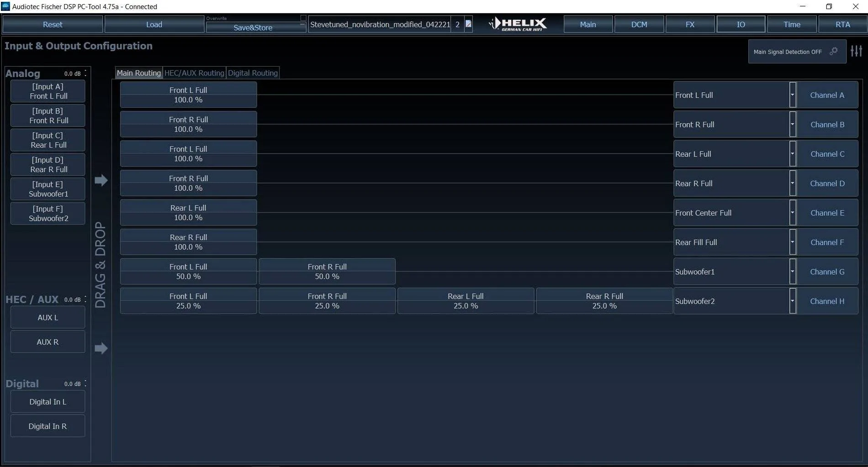Select the AUX R input
The image size is (868, 467).
pos(48,342)
